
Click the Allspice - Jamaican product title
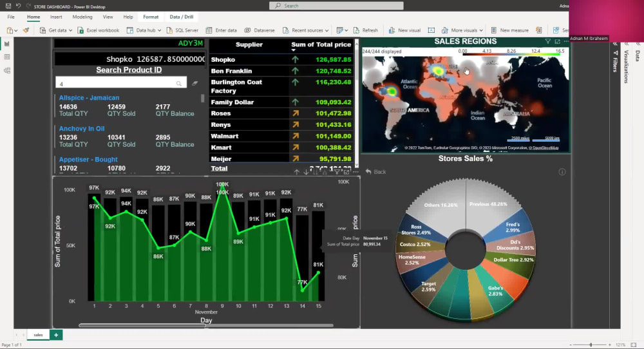coord(89,98)
